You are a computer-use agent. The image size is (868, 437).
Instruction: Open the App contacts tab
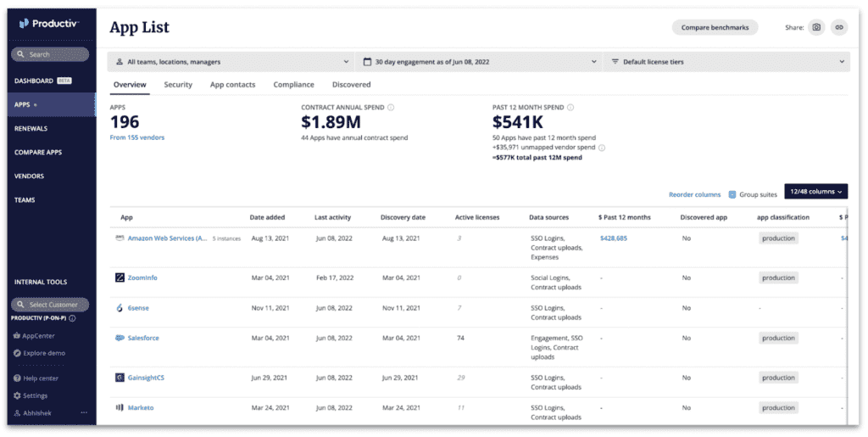pos(232,85)
